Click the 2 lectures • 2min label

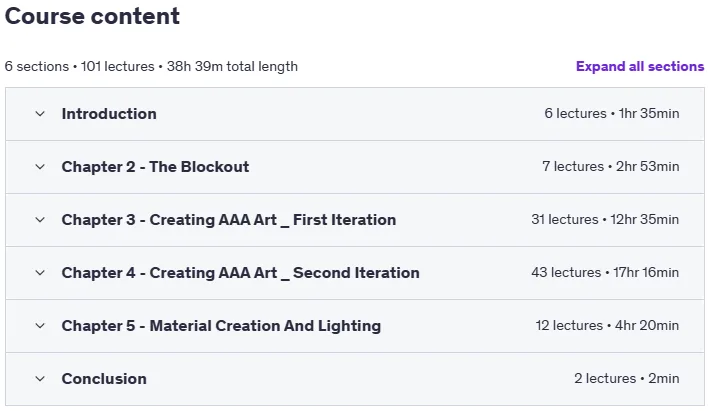[x=627, y=378]
